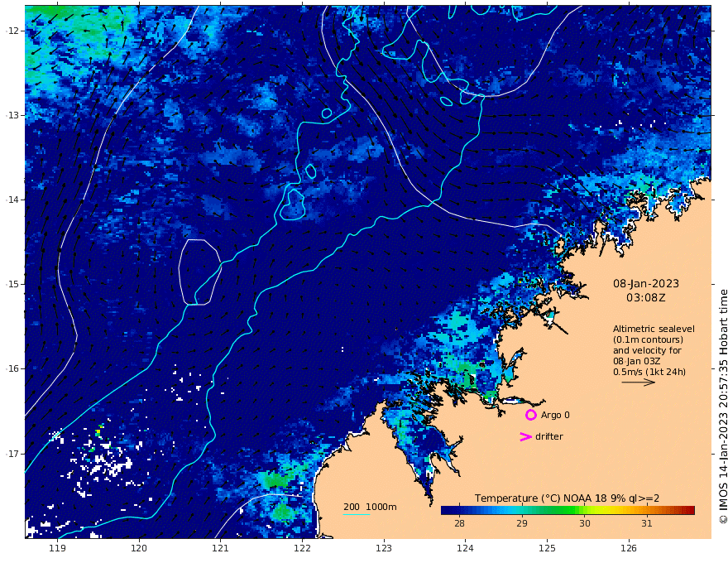
Task: Click latitude tick label -15
Action: pyautogui.click(x=12, y=284)
